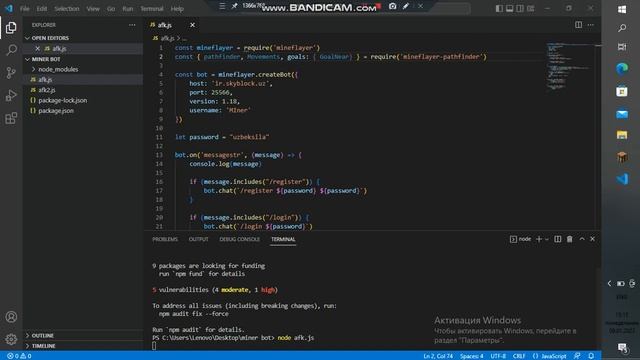Select the Terminal panel tab
The height and width of the screenshot is (360, 640).
pos(283,239)
